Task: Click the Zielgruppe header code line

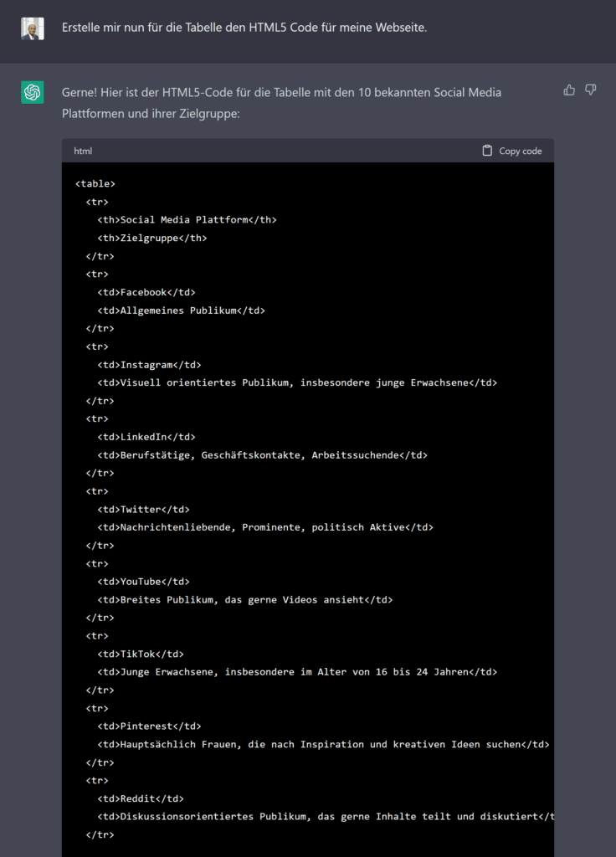Action: click(152, 238)
